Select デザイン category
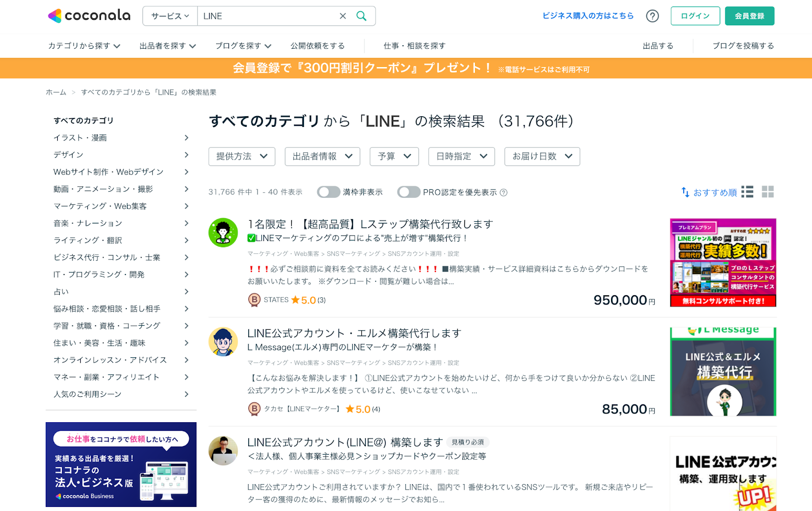Screen dimensions: 812x511 (x=121, y=155)
